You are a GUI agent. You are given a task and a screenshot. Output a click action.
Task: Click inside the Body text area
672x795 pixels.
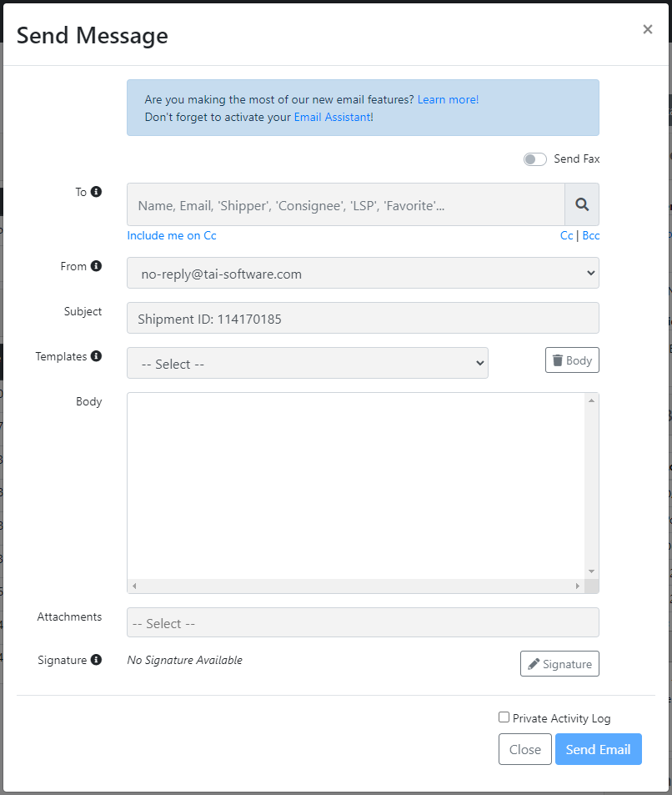(356, 486)
